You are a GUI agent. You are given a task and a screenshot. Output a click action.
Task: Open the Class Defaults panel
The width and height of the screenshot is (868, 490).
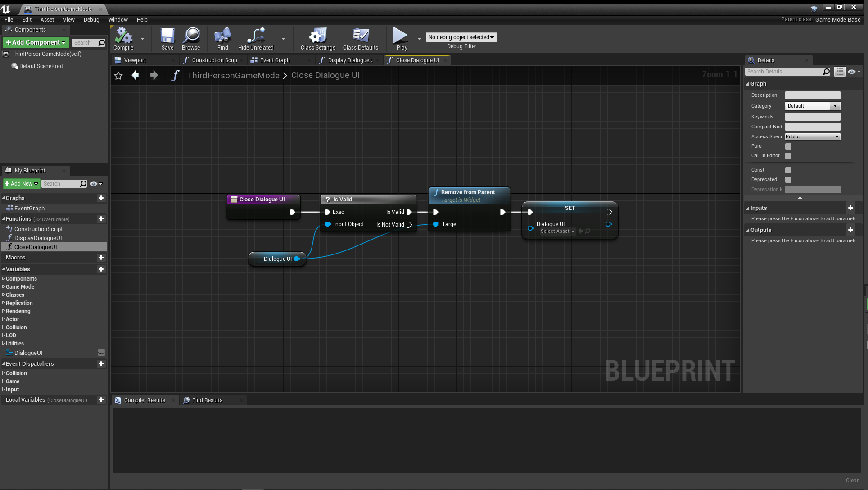click(x=360, y=37)
